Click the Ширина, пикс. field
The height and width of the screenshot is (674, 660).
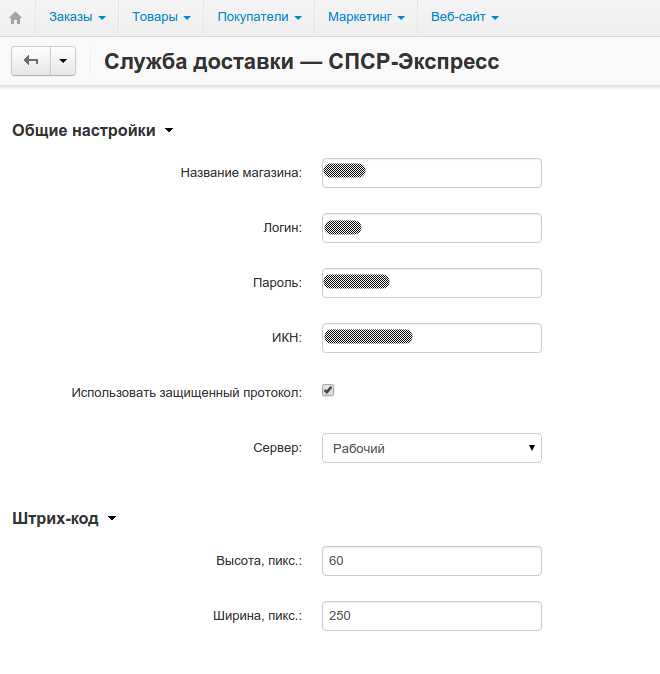[x=431, y=616]
